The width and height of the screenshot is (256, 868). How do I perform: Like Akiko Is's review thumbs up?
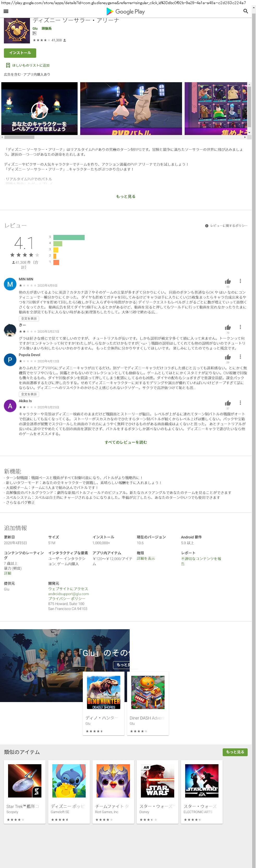point(228,403)
